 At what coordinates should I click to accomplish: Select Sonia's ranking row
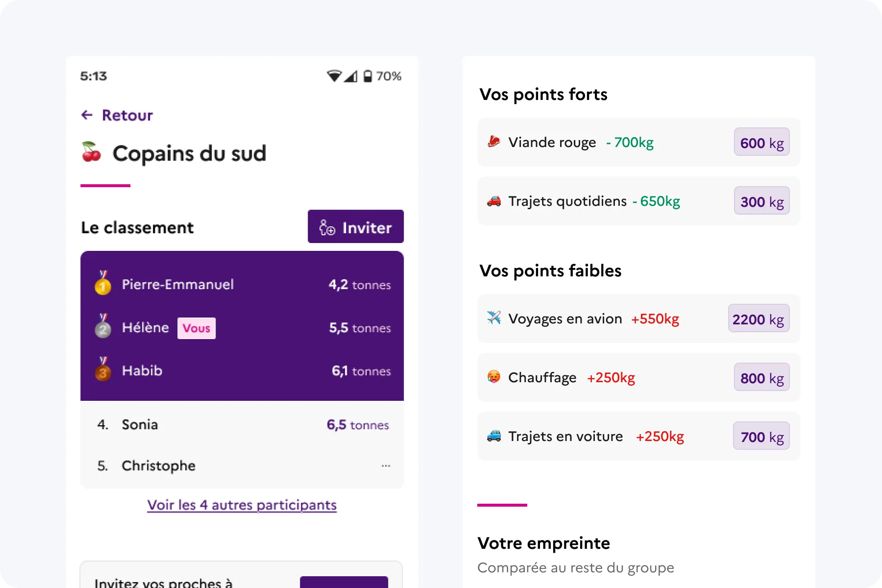coord(242,425)
